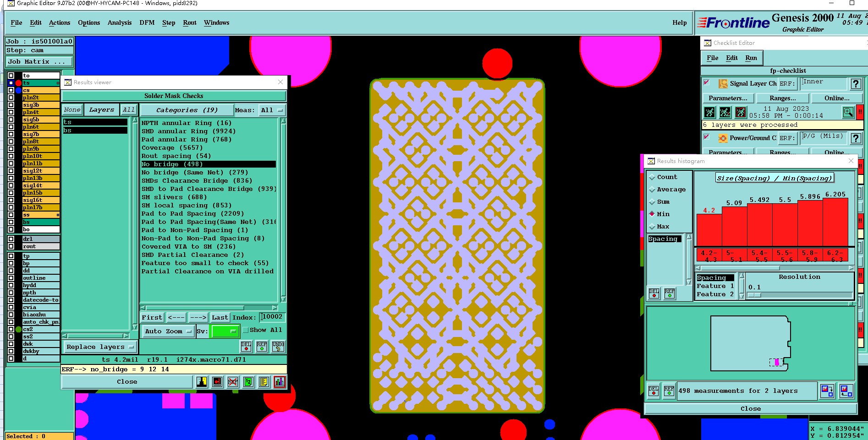Click the next arrow ---> button
The height and width of the screenshot is (440, 868).
(198, 318)
